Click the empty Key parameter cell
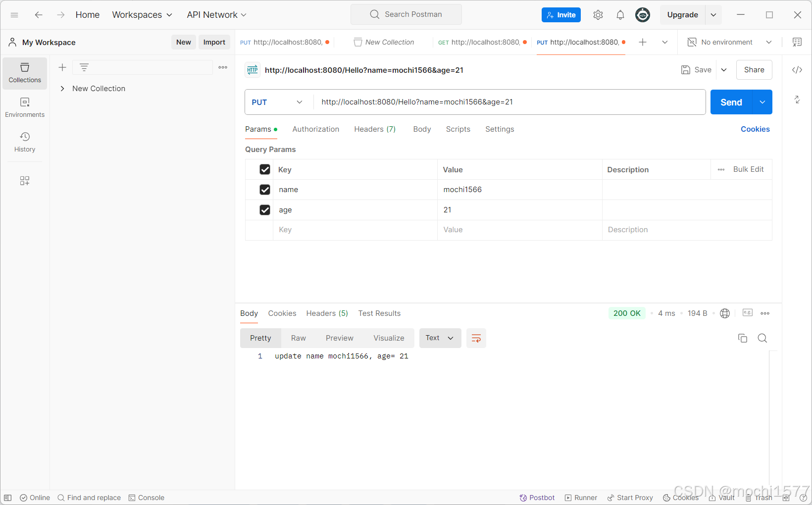This screenshot has height=505, width=812. coord(355,230)
